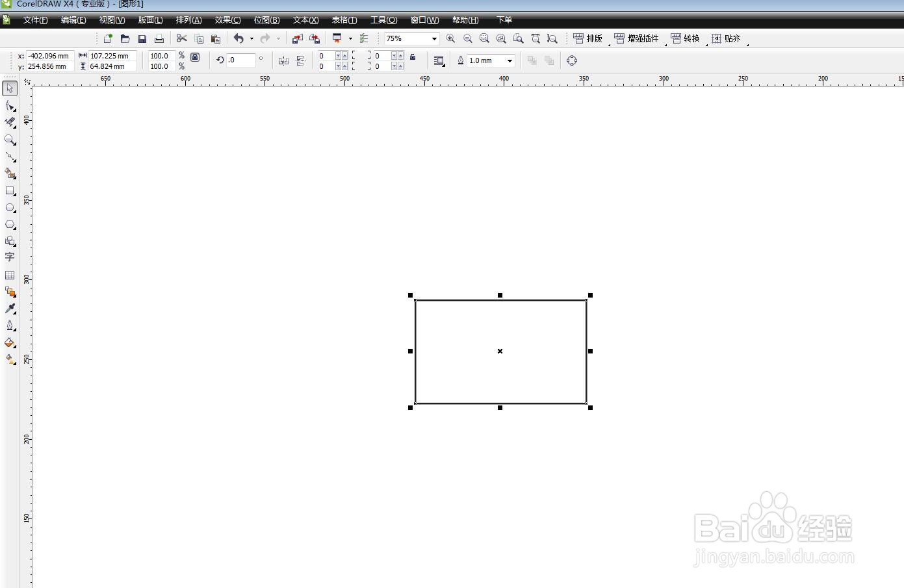
Task: Select the Rectangle tool
Action: pyautogui.click(x=10, y=191)
